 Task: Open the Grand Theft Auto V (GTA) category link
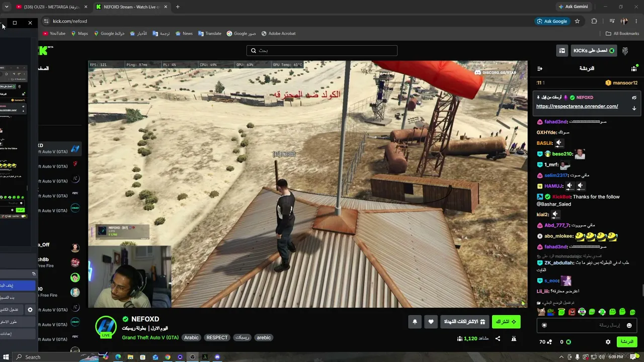tap(150, 337)
